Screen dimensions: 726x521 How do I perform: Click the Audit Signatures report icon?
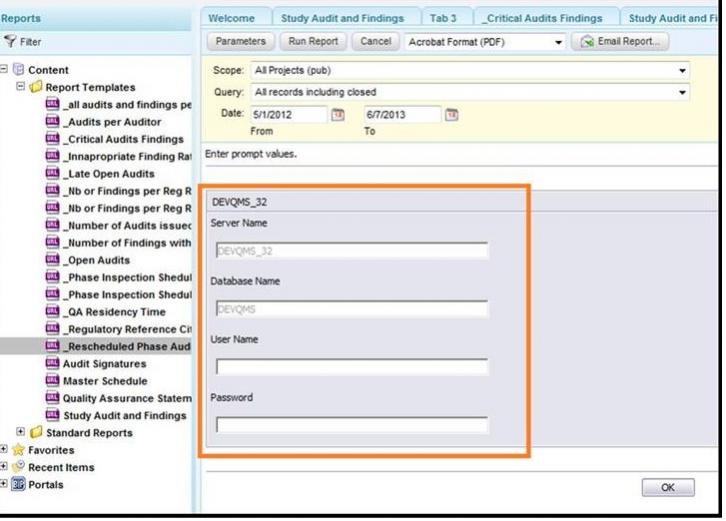coord(52,363)
